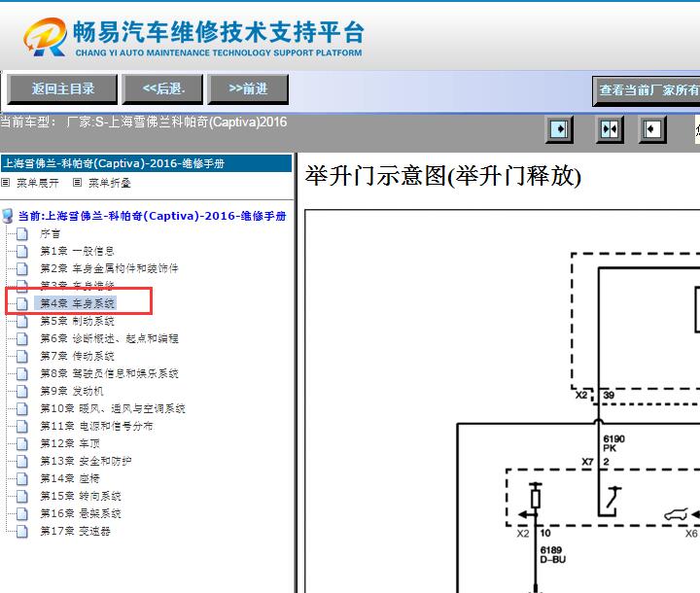Open 第16章 悬架系统
This screenshot has height=593, width=700.
click(81, 513)
